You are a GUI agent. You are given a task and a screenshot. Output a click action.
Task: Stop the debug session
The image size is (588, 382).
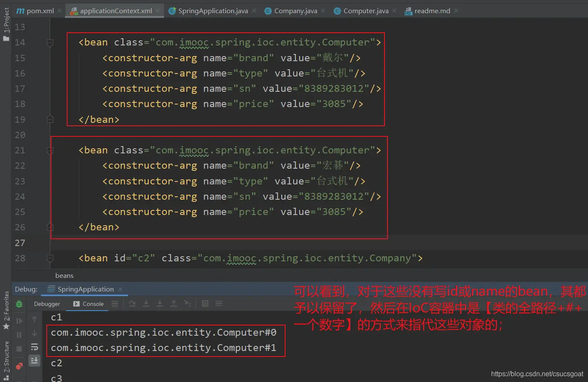pos(19,349)
